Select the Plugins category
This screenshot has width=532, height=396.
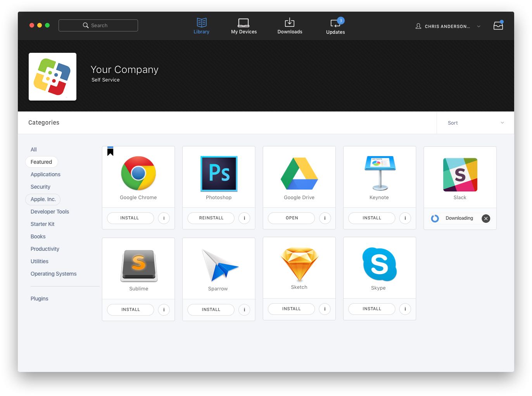[x=39, y=299]
